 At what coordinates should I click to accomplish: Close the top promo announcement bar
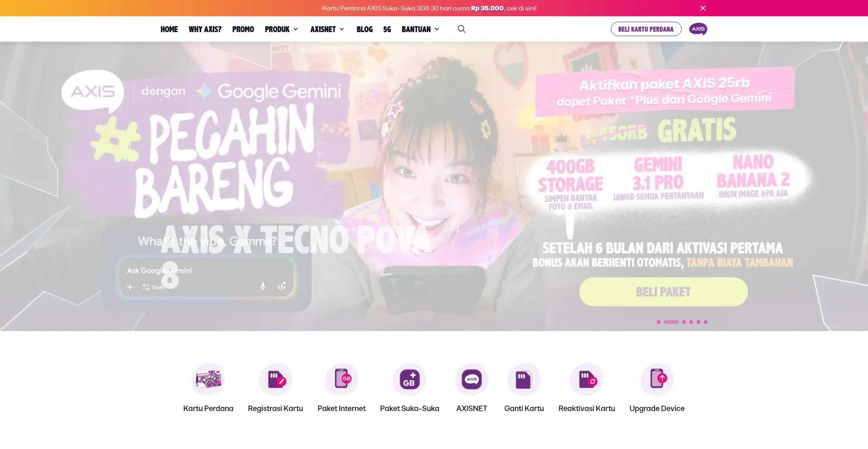(x=703, y=8)
